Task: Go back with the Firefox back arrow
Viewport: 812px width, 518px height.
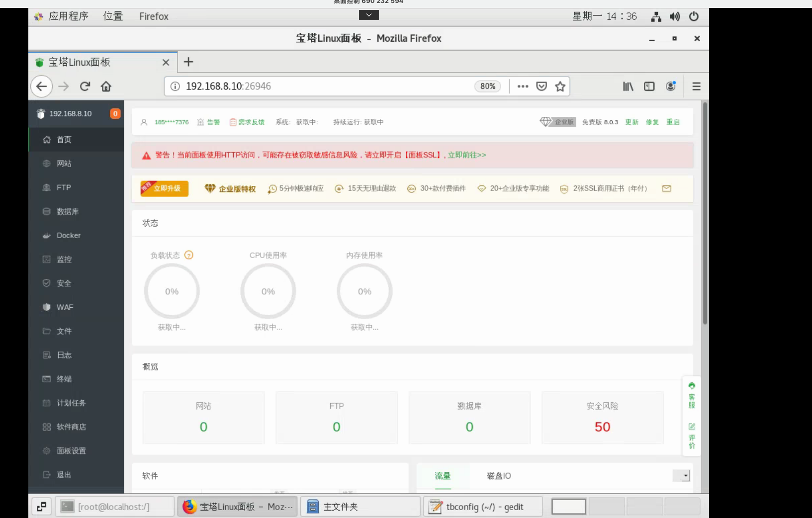Action: pyautogui.click(x=42, y=86)
